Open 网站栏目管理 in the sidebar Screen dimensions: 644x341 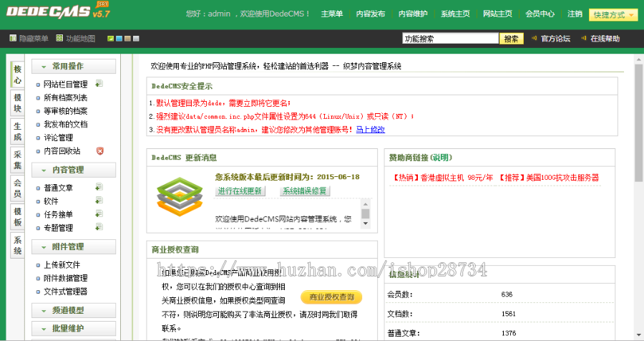click(66, 85)
